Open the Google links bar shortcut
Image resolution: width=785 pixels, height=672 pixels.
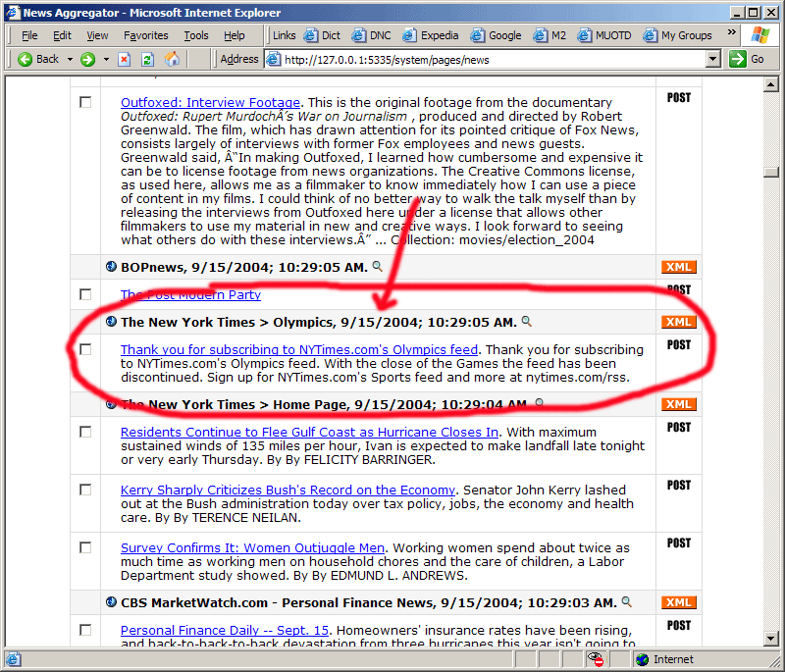497,35
